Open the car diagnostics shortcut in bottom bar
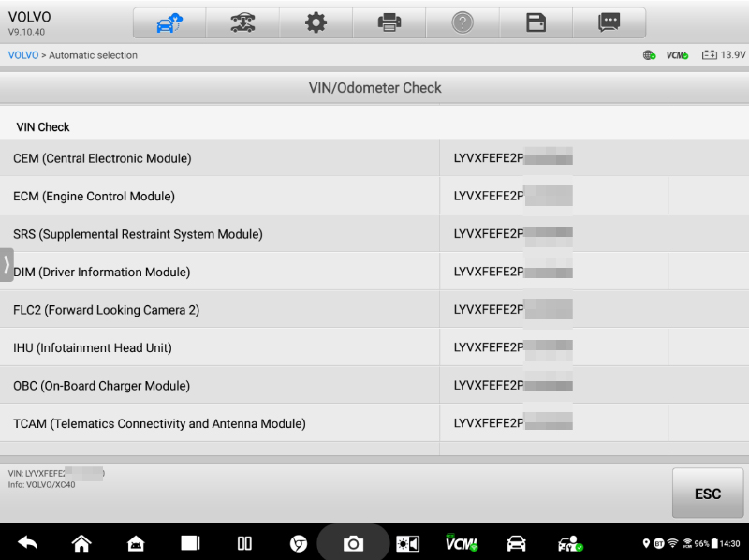This screenshot has height=560, width=749. pos(516,543)
